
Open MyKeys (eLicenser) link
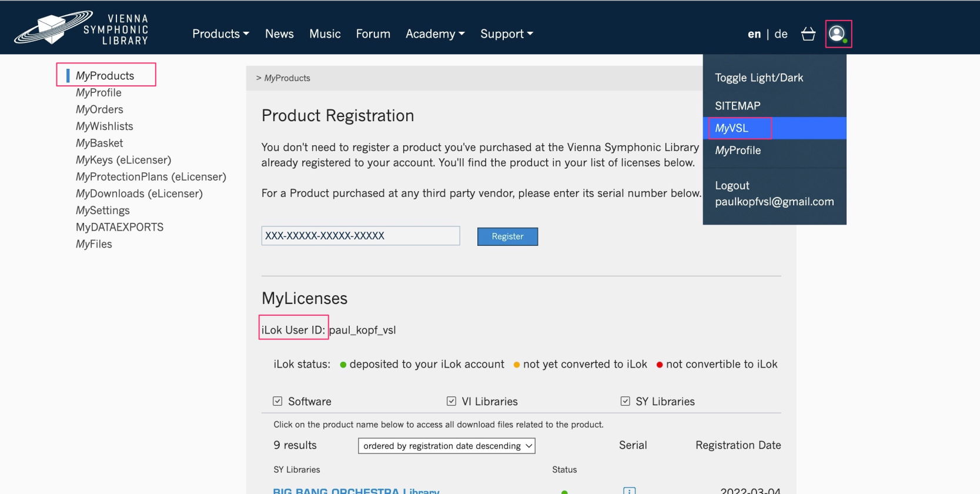coord(123,160)
